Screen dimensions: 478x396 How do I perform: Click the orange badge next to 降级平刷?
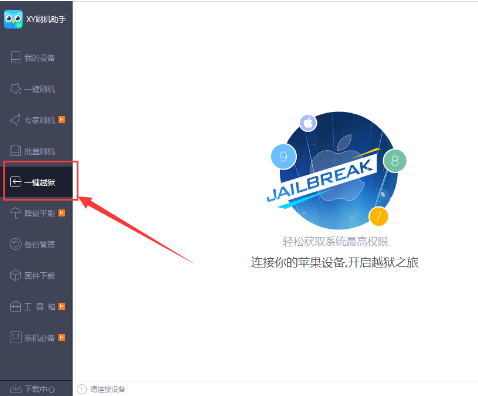tap(62, 213)
